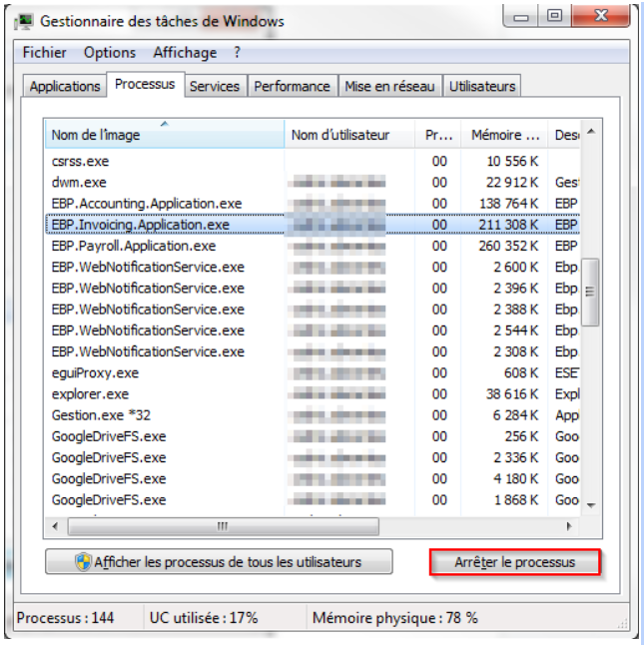
Task: Select the Gestion.exe *32 process
Action: 313,415
